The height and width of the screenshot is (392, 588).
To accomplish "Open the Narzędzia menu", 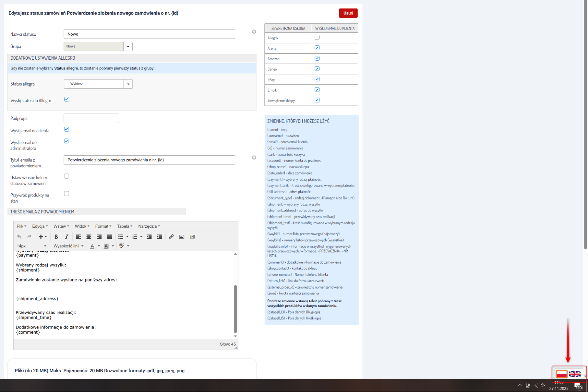I will (149, 226).
